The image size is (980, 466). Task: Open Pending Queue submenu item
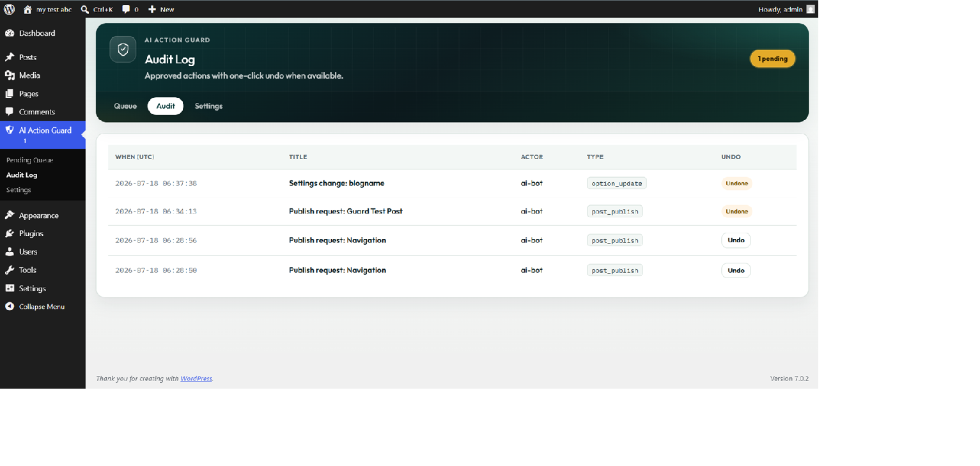30,160
